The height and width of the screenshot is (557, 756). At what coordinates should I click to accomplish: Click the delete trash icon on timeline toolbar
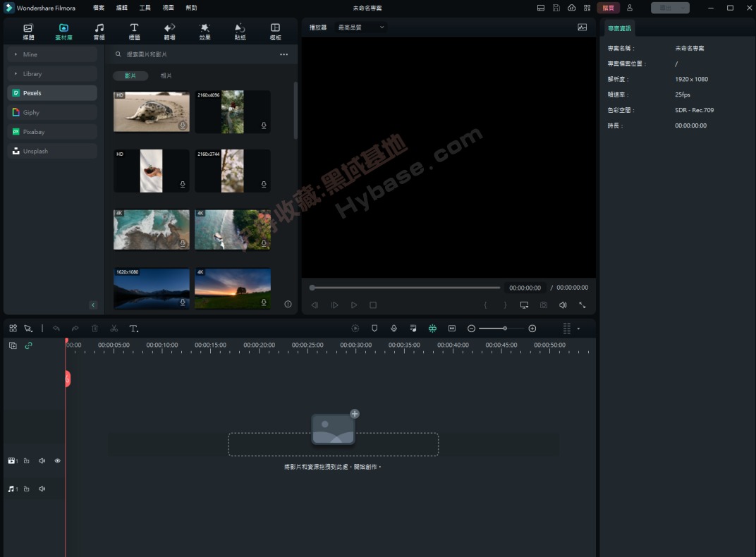click(x=94, y=329)
